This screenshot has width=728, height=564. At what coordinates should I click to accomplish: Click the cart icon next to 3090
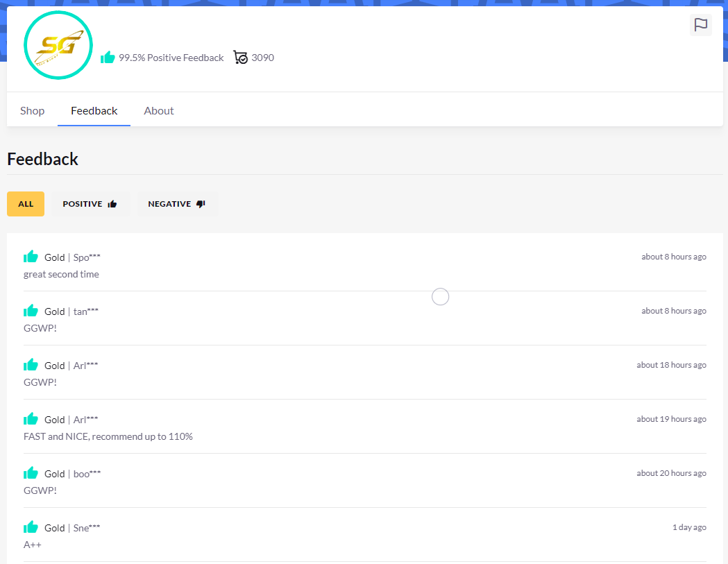pyautogui.click(x=240, y=58)
